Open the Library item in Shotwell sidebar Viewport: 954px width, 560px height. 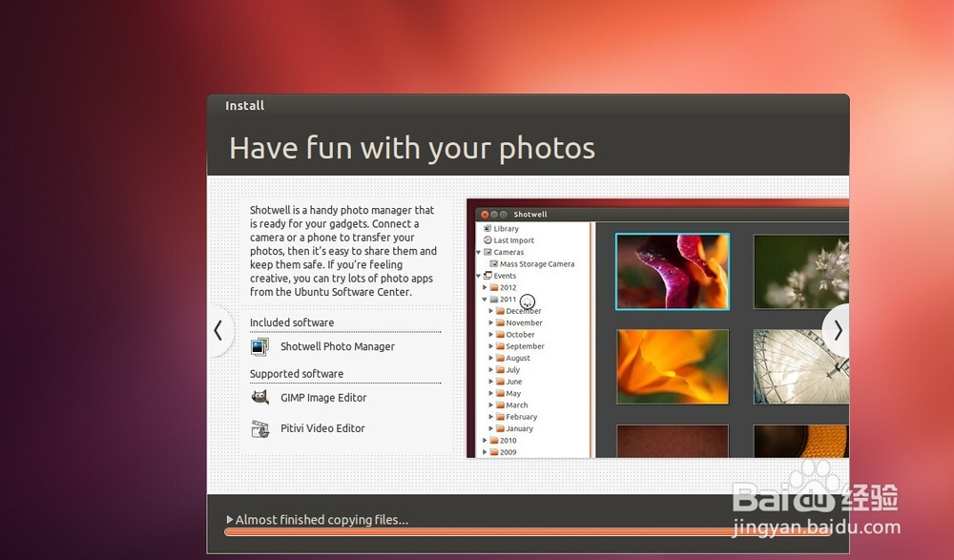tap(489, 228)
